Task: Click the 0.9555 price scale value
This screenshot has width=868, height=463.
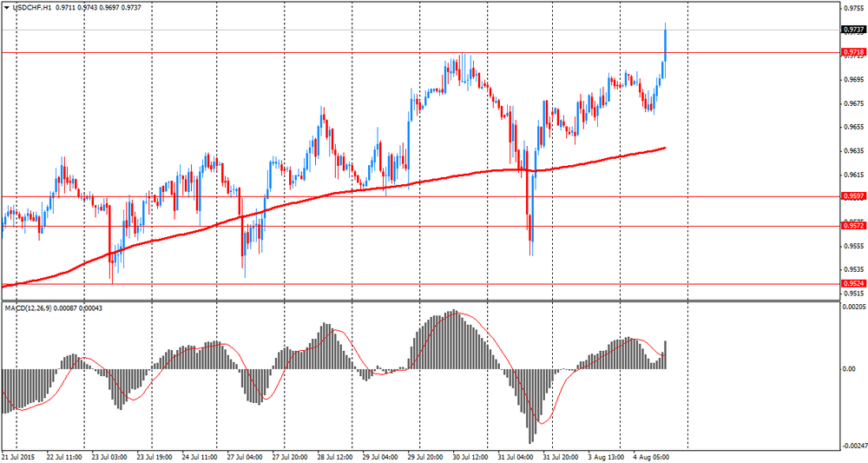Action: pos(853,246)
